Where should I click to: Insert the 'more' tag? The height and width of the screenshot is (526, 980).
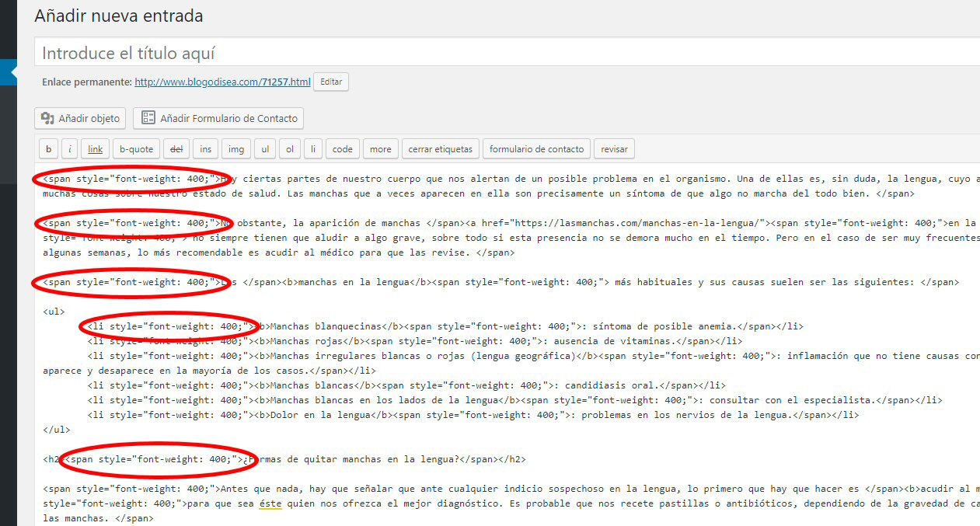click(x=380, y=149)
